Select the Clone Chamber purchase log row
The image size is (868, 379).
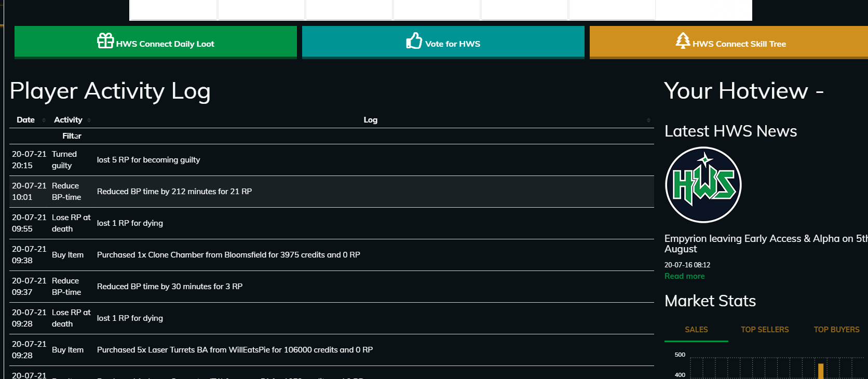228,255
